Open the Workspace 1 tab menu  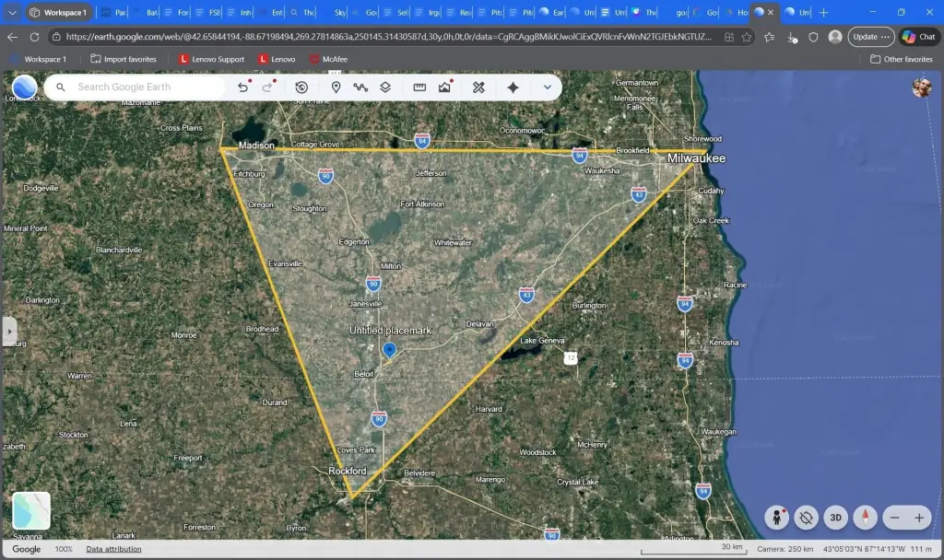coord(59,13)
